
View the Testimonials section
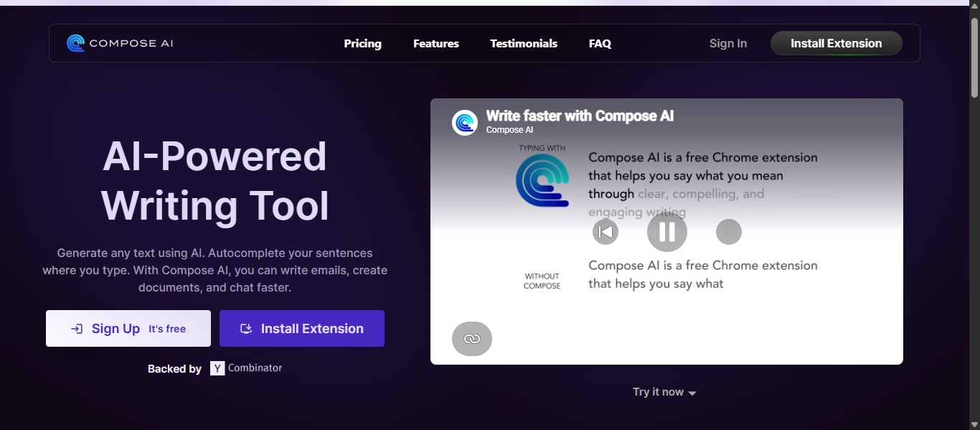coord(524,43)
